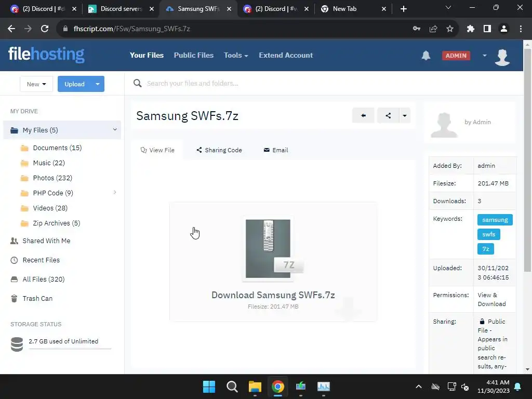Click the filehosting logo
Image resolution: width=532 pixels, height=399 pixels.
tap(46, 54)
